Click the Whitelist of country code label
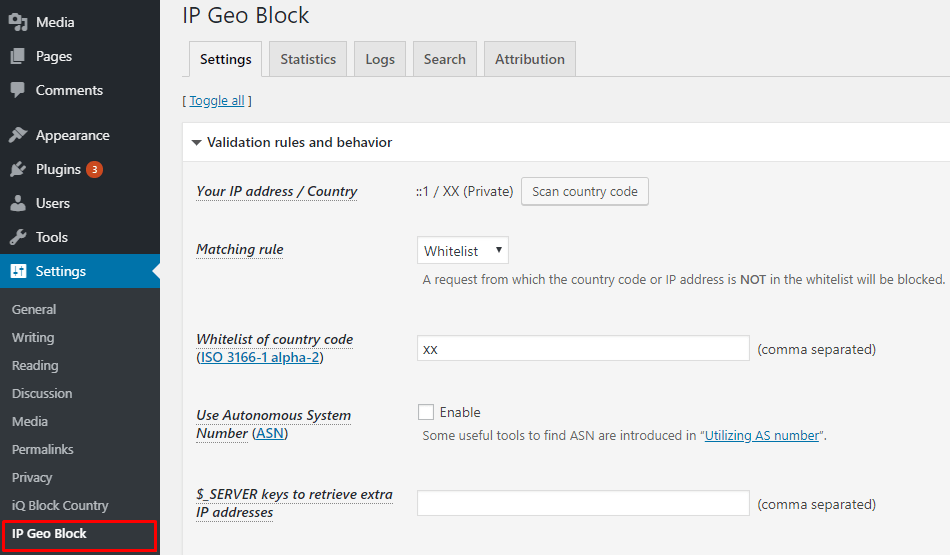 pyautogui.click(x=274, y=339)
